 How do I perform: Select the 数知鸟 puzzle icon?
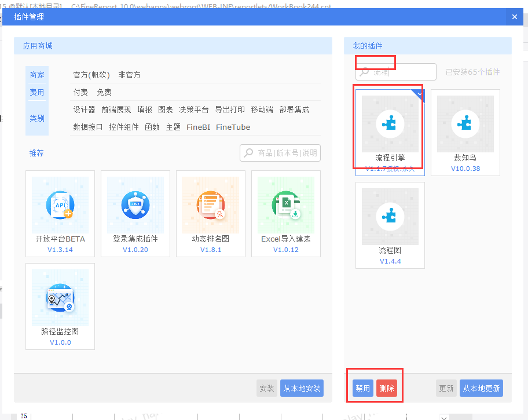point(465,124)
